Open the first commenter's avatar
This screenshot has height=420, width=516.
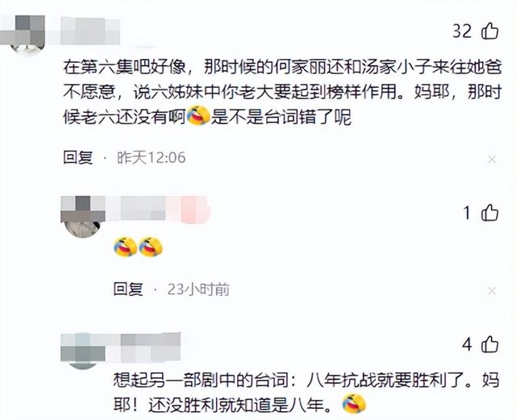click(27, 35)
